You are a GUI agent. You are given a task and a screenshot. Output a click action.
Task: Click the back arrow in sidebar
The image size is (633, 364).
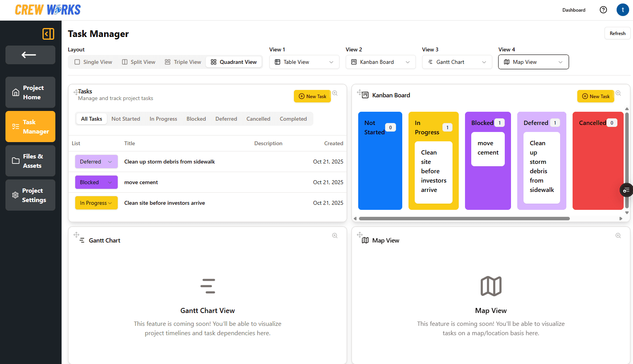30,55
